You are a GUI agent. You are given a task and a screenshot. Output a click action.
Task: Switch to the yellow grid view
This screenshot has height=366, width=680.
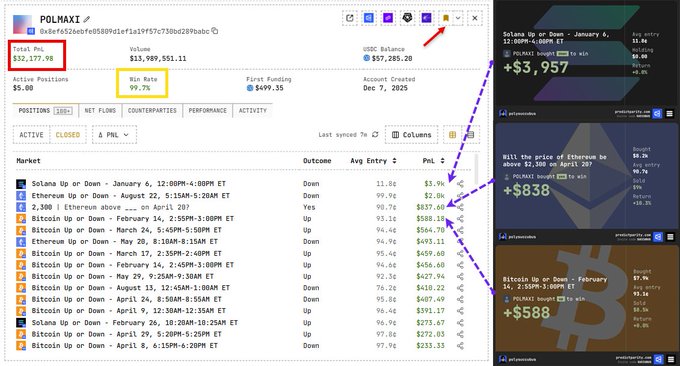click(x=452, y=135)
